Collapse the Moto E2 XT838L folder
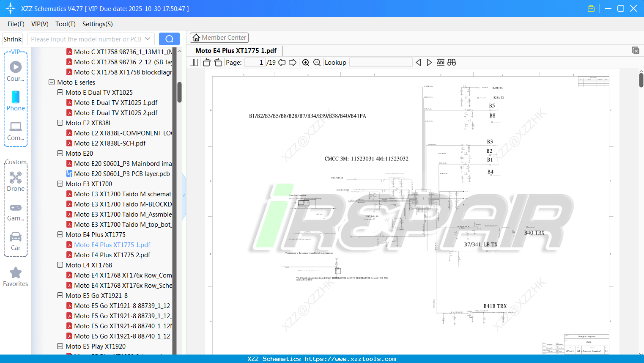644x363 pixels. [60, 123]
